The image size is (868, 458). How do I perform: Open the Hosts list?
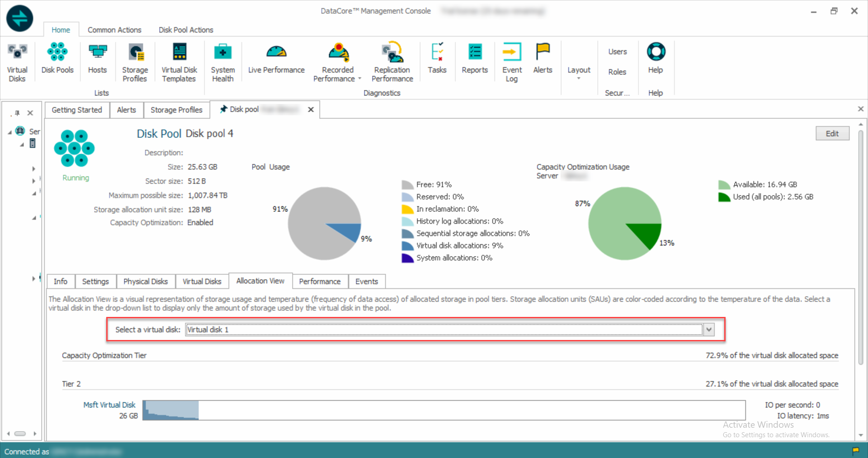(x=97, y=58)
